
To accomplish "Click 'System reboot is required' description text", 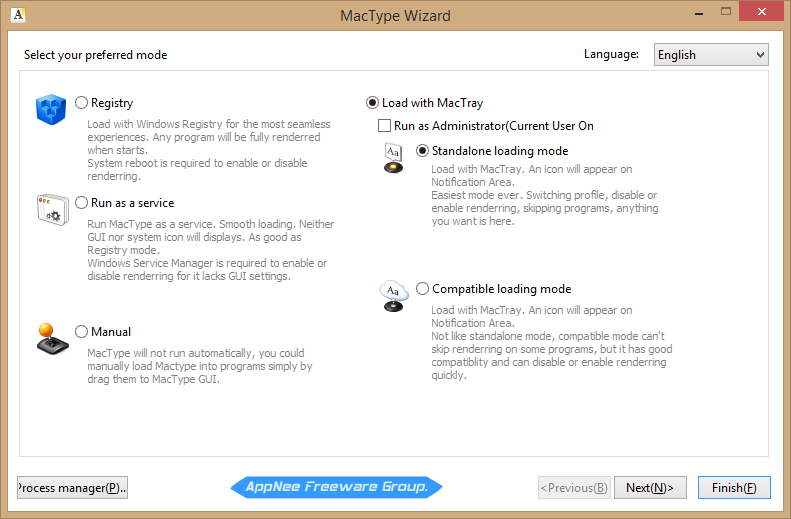I will (x=197, y=169).
